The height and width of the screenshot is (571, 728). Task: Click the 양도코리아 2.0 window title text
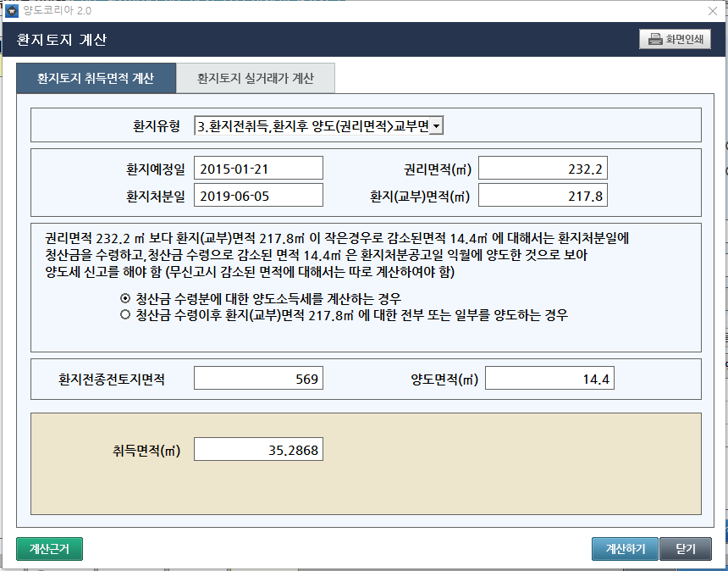coord(57,11)
